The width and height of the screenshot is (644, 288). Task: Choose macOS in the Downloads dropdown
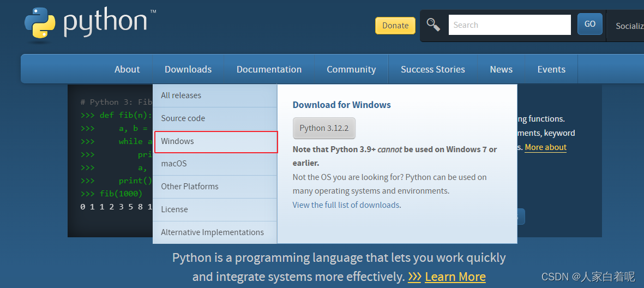[215, 164]
